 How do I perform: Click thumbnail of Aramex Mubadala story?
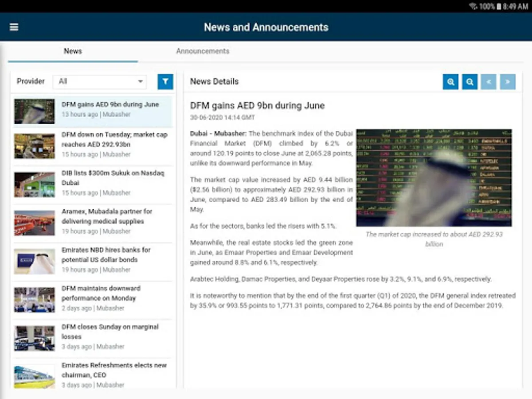click(x=35, y=223)
